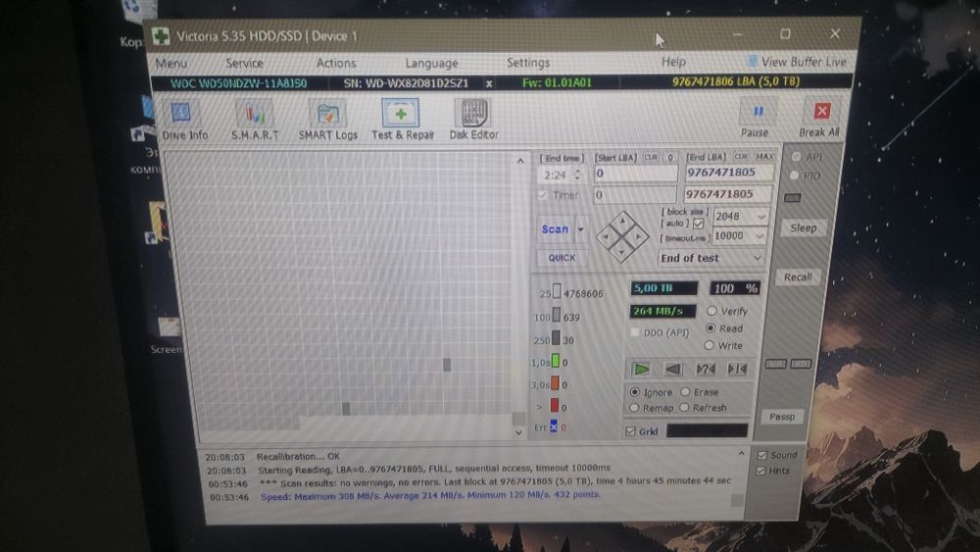Screen dimensions: 980x552
Task: Open the Actions menu
Action: click(335, 63)
